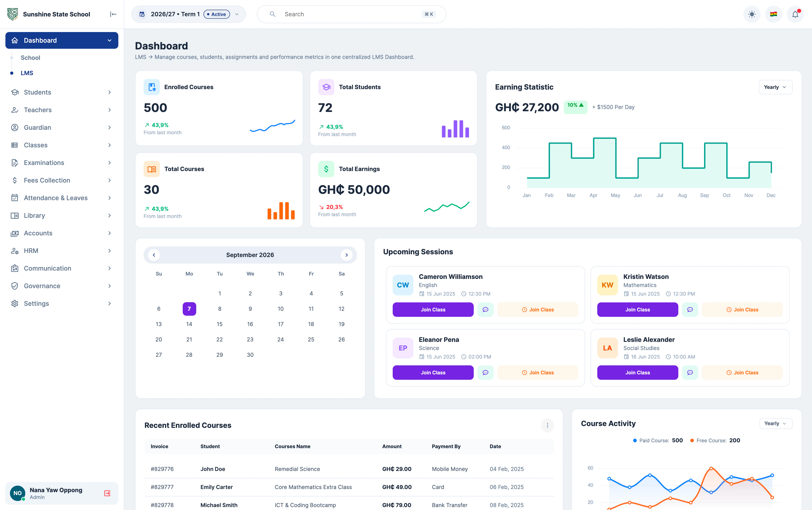Click purple Join Class for Eleanor Pena
The width and height of the screenshot is (812, 510).
coord(433,373)
